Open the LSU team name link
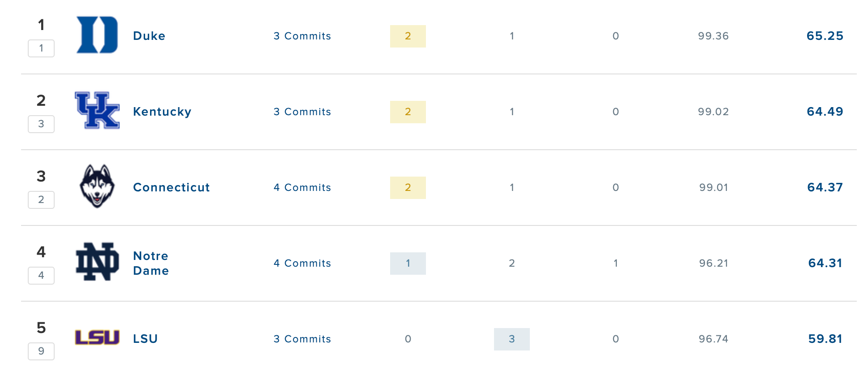 click(146, 339)
